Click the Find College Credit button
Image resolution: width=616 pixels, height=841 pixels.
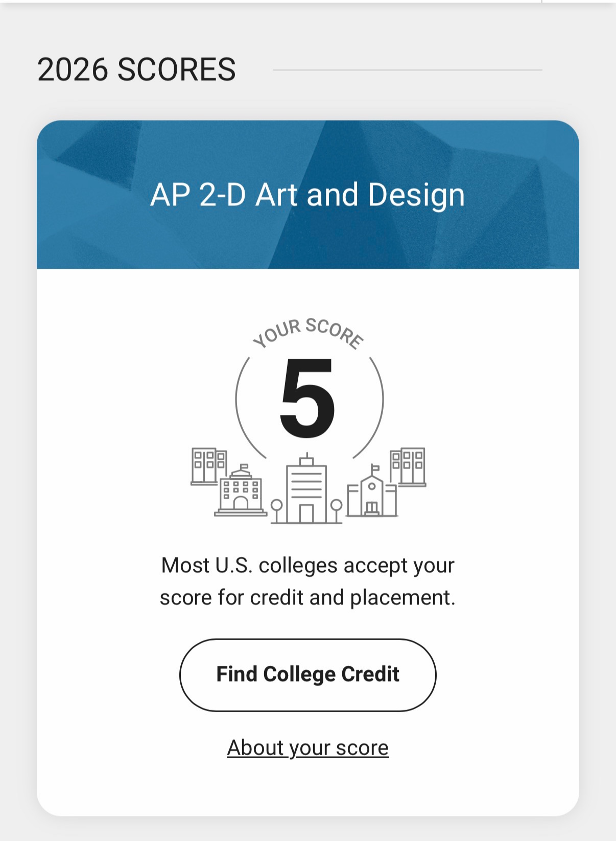pos(307,674)
